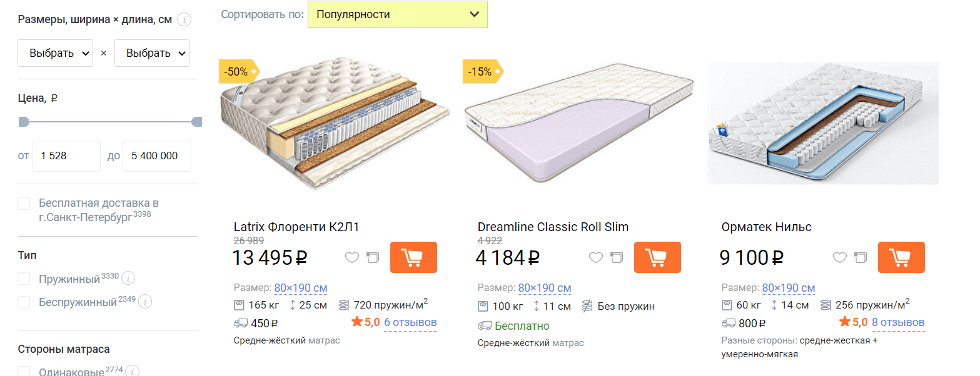Viewport: 980px width, 376px height.
Task: Open the info tooltip next to Размеры
Action: pyautogui.click(x=184, y=19)
